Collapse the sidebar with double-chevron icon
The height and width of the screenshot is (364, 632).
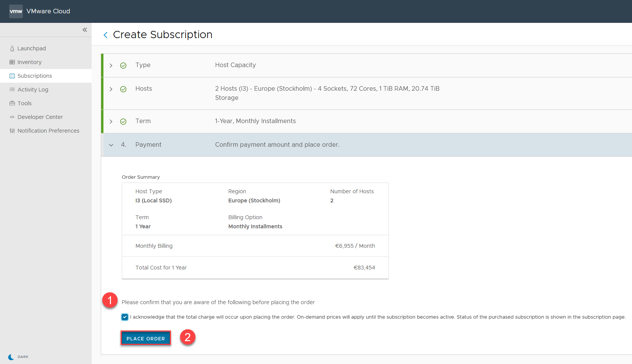coord(85,30)
